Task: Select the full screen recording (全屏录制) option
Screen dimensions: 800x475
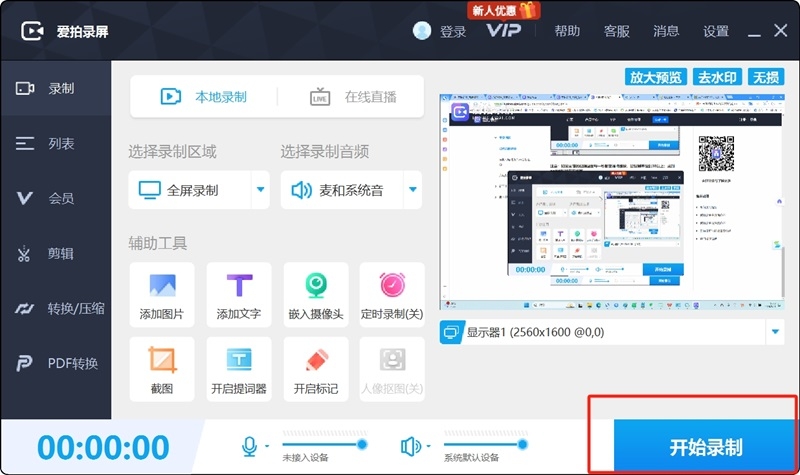Action: [x=189, y=190]
